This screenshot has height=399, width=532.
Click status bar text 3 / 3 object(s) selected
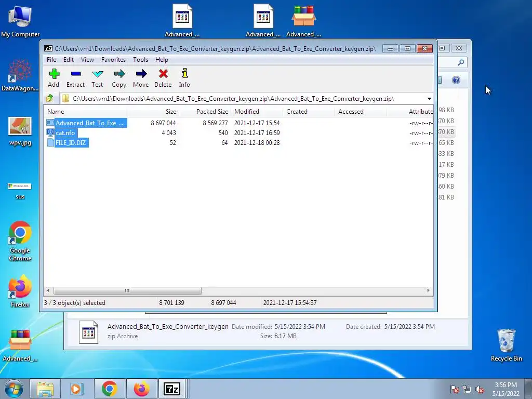coord(75,303)
